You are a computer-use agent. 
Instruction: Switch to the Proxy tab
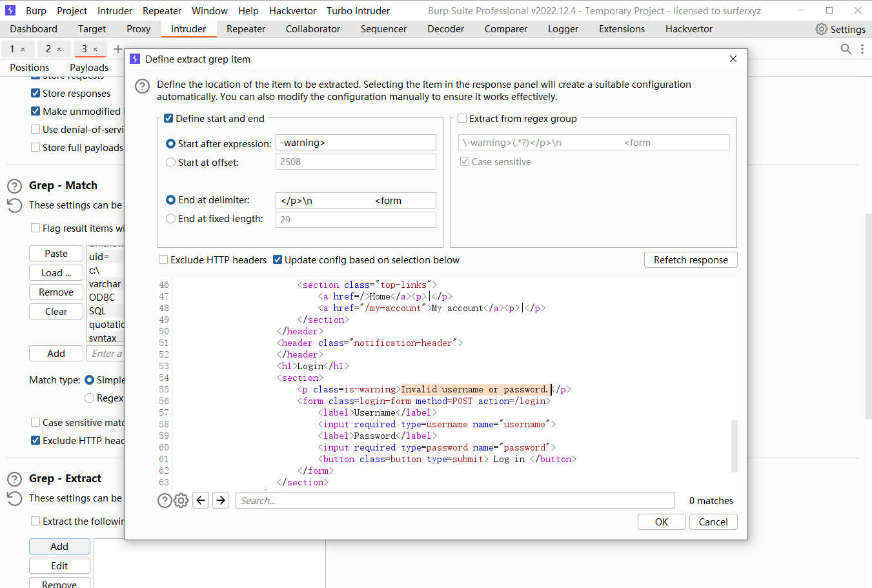pyautogui.click(x=138, y=29)
